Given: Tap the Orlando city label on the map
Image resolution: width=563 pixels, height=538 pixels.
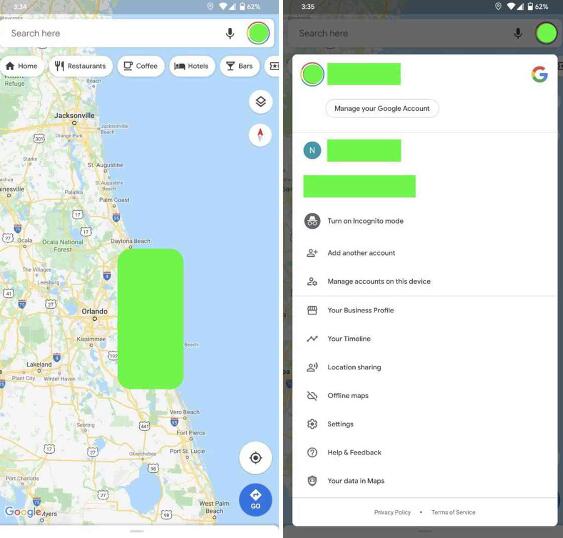Looking at the screenshot, I should (94, 311).
